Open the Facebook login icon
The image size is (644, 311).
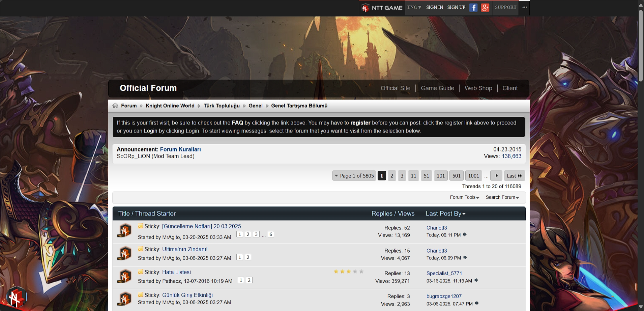tap(473, 7)
